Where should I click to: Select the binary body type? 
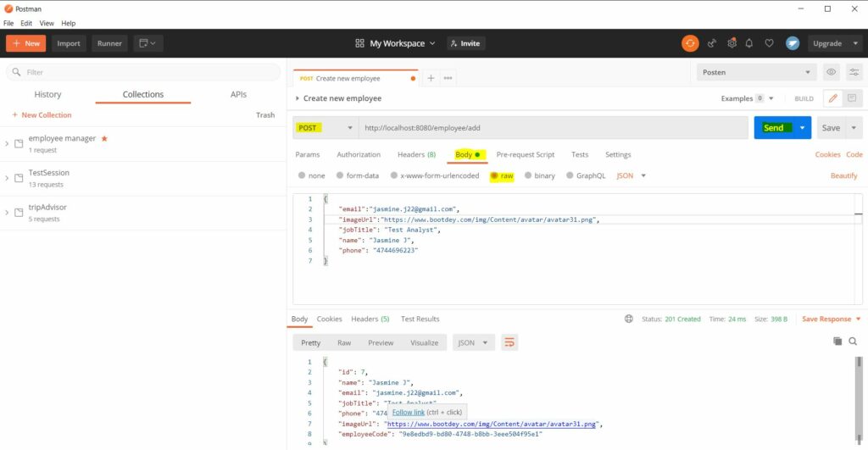click(528, 175)
